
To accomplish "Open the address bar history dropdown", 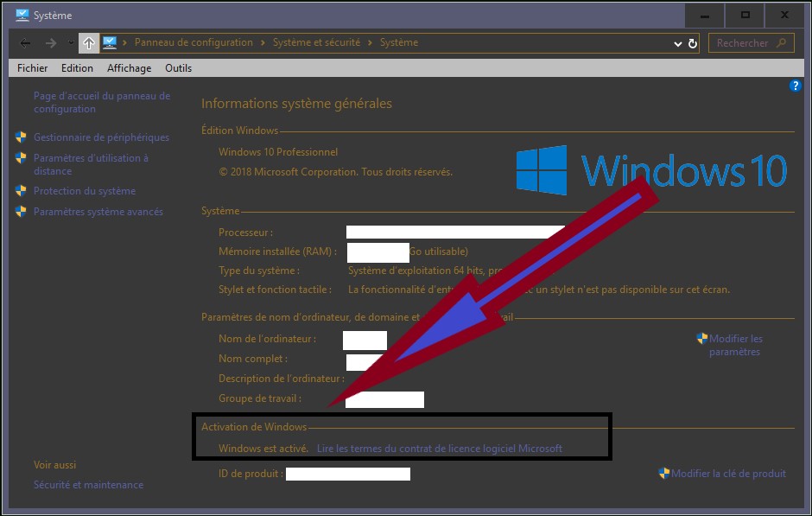I will 677,43.
